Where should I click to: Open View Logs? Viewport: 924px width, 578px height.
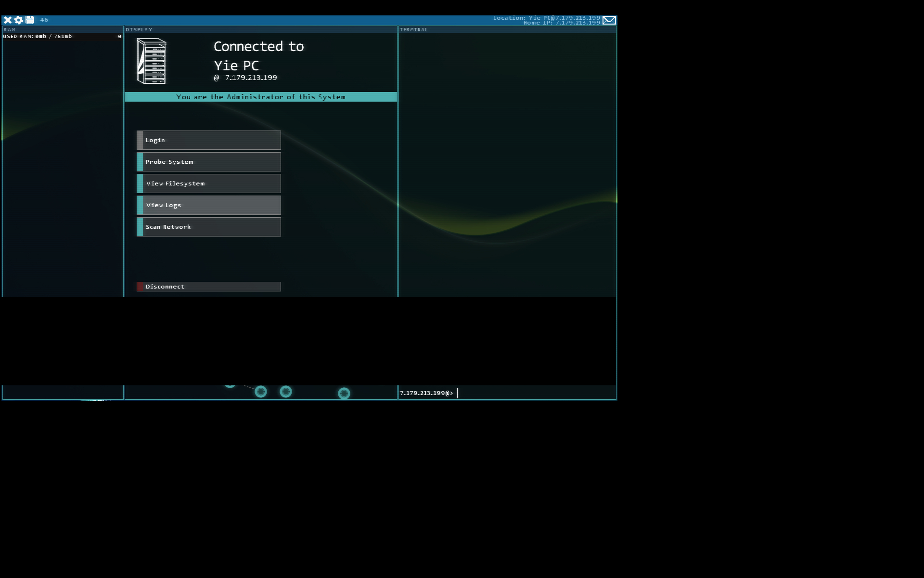coord(208,205)
